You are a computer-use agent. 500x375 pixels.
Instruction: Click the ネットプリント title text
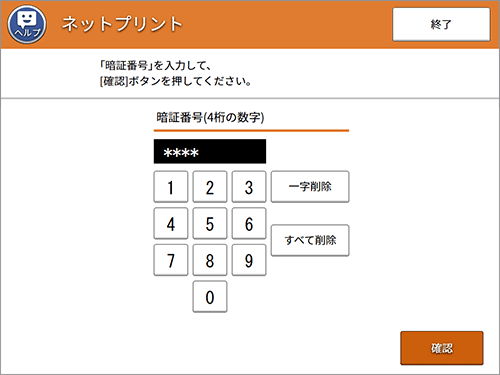point(122,24)
